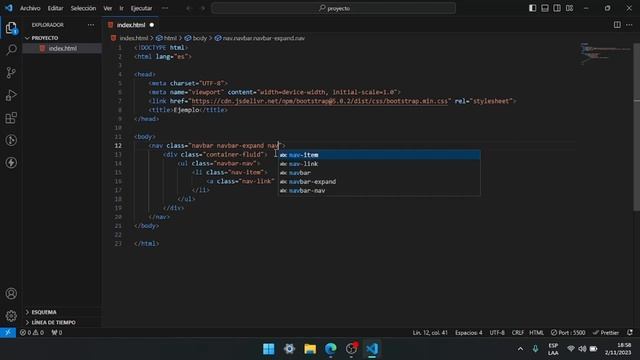Toggle the primary side bar layout icon
Image resolution: width=640 pixels, height=360 pixels.
[x=532, y=8]
